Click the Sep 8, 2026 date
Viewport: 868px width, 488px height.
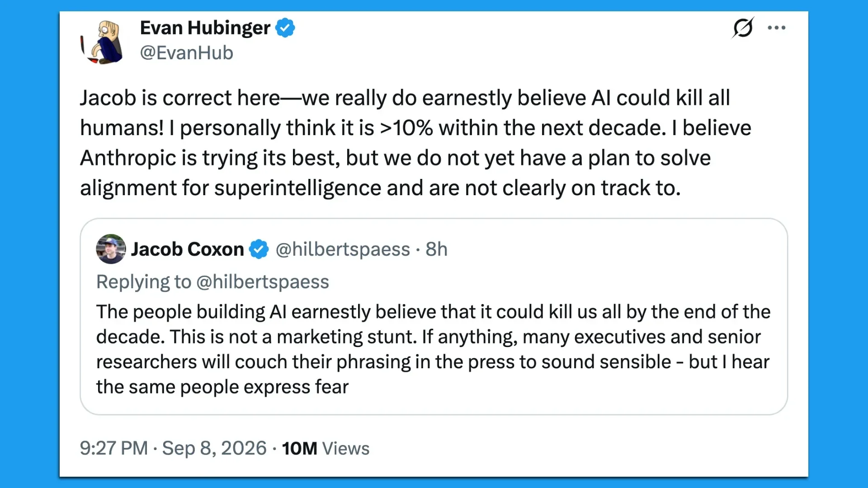[x=214, y=448]
